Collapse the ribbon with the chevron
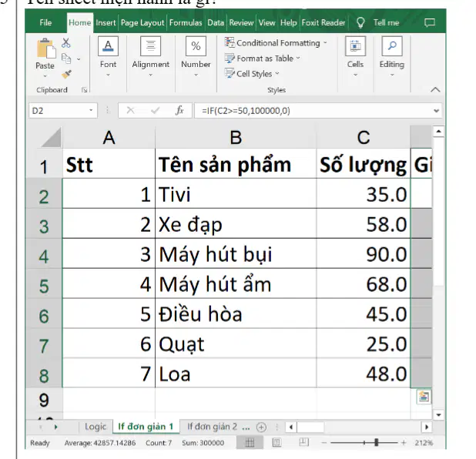This screenshot has height=459, width=476. pyautogui.click(x=435, y=89)
